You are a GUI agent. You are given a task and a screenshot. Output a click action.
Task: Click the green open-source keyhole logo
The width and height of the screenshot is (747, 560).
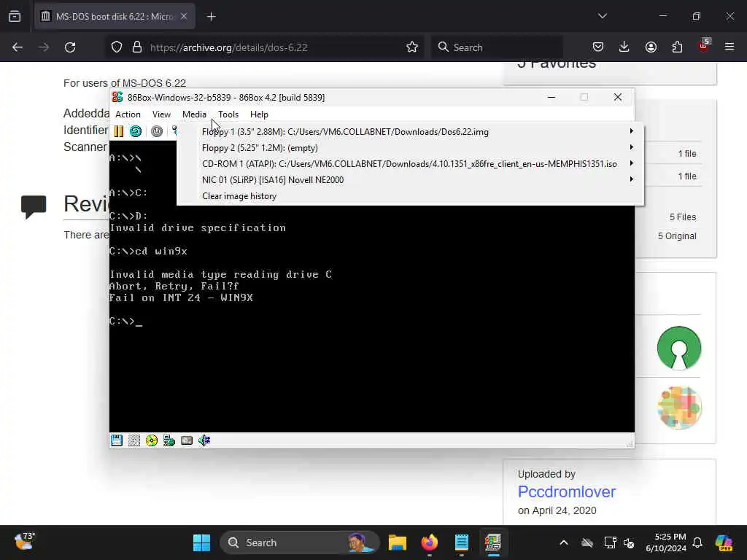pyautogui.click(x=679, y=348)
